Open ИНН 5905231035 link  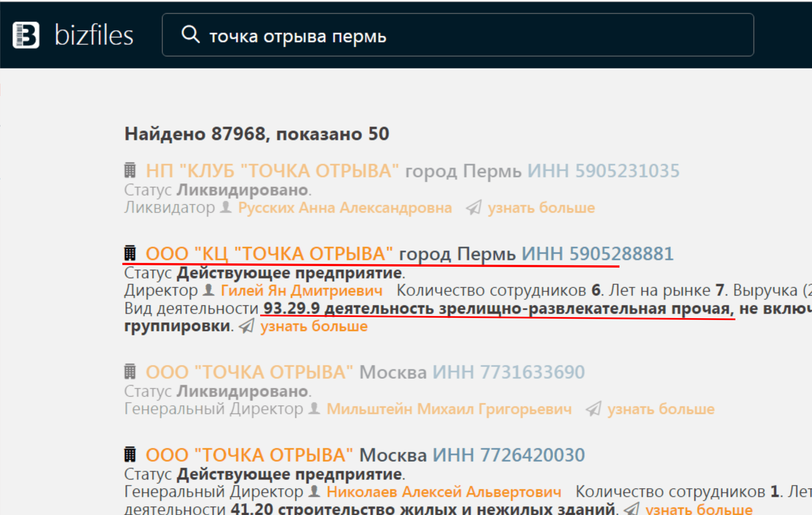tap(603, 171)
